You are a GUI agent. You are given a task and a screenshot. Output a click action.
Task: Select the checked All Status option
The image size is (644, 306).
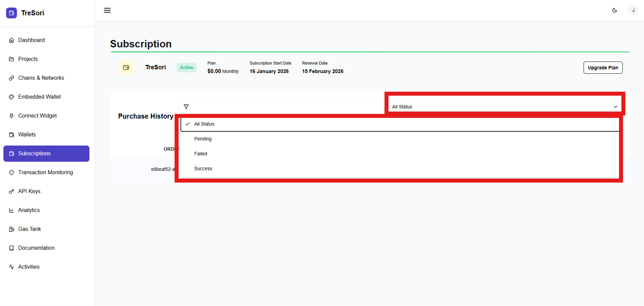click(x=204, y=124)
